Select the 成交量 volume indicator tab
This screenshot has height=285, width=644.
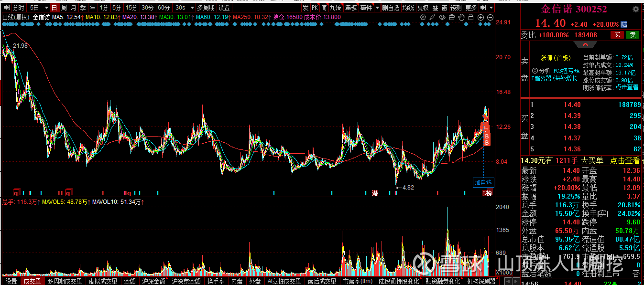(32, 281)
